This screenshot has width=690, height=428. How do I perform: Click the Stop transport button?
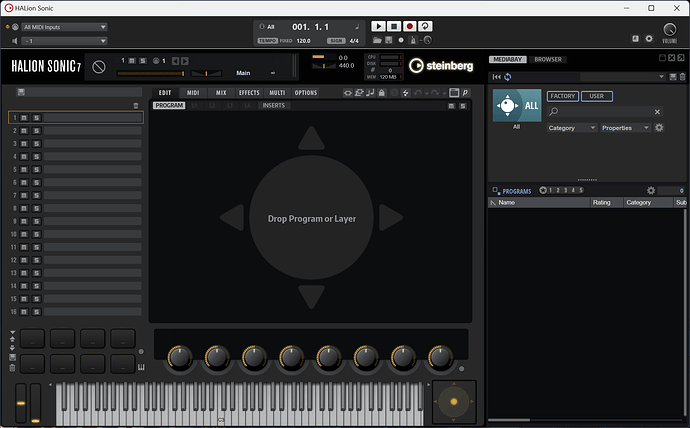click(394, 26)
